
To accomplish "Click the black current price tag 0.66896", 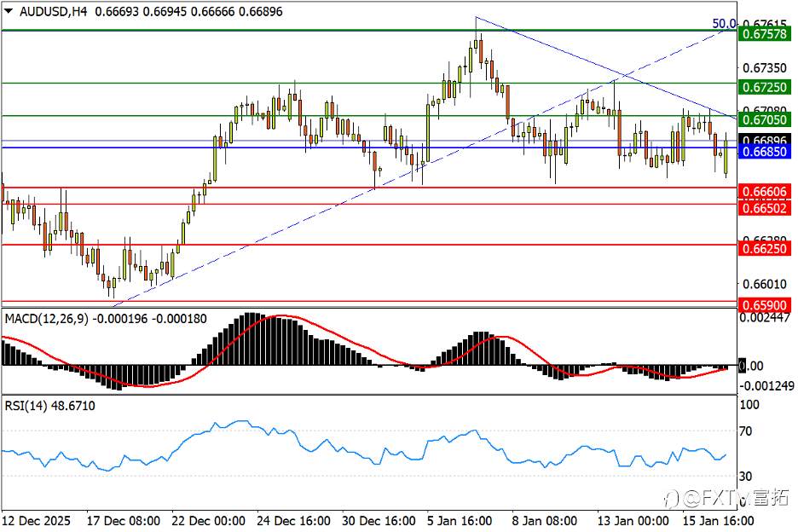I will [765, 140].
